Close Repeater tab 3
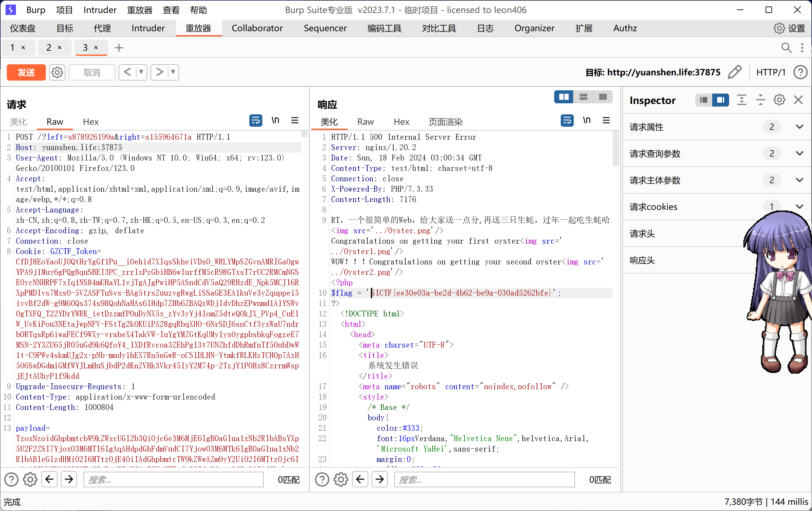The width and height of the screenshot is (812, 511). point(96,47)
